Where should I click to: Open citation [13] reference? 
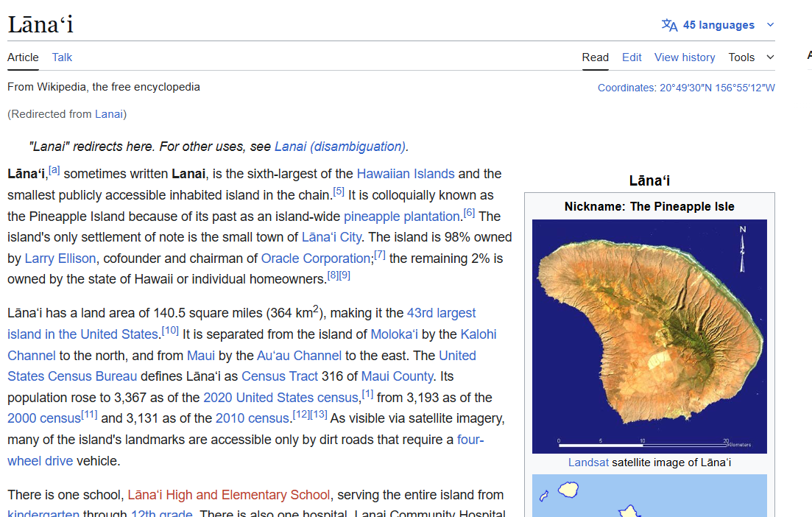click(x=319, y=415)
